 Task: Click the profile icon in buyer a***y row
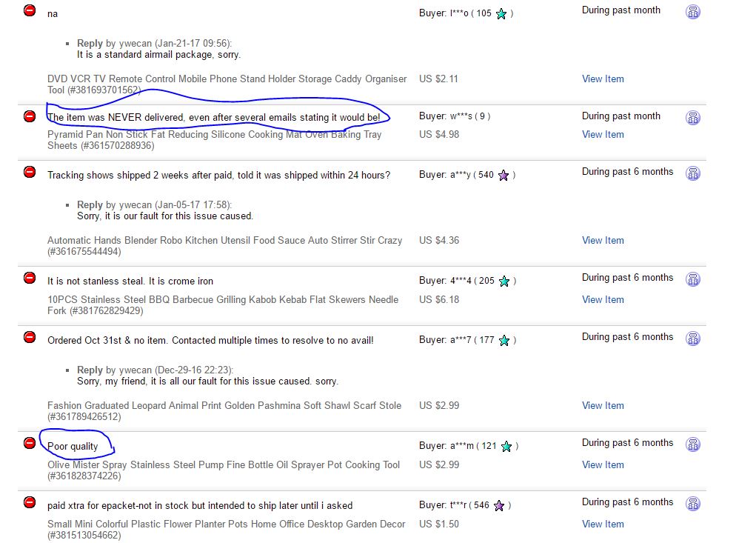point(693,173)
